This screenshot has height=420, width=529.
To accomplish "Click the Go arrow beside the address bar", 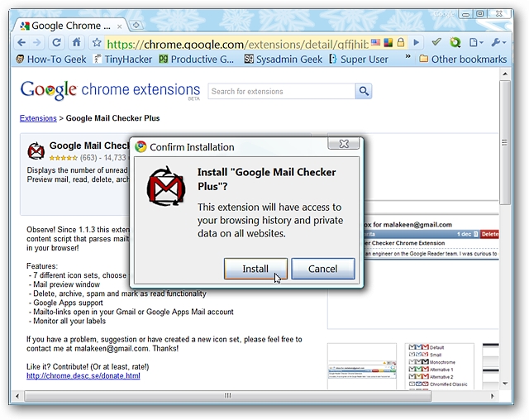I will (x=417, y=42).
